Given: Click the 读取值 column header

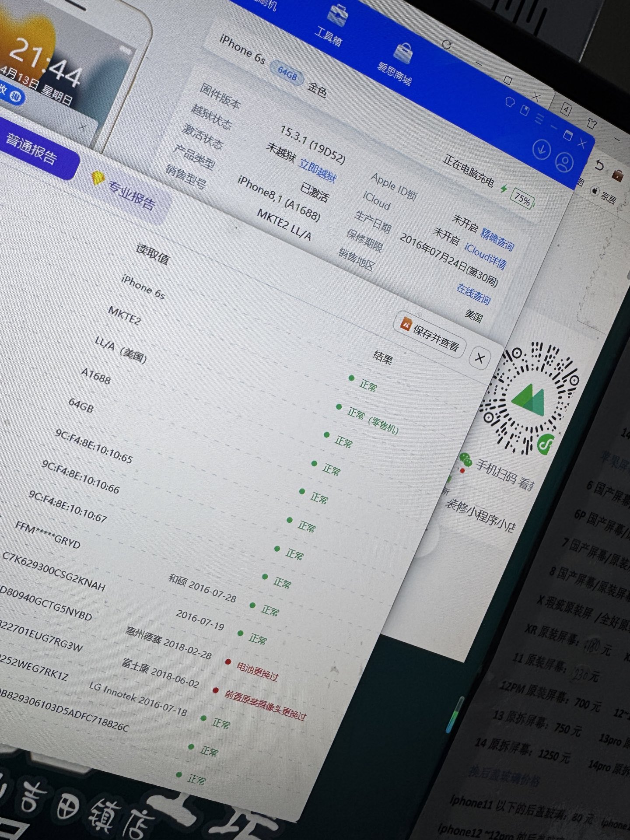Looking at the screenshot, I should [x=153, y=253].
